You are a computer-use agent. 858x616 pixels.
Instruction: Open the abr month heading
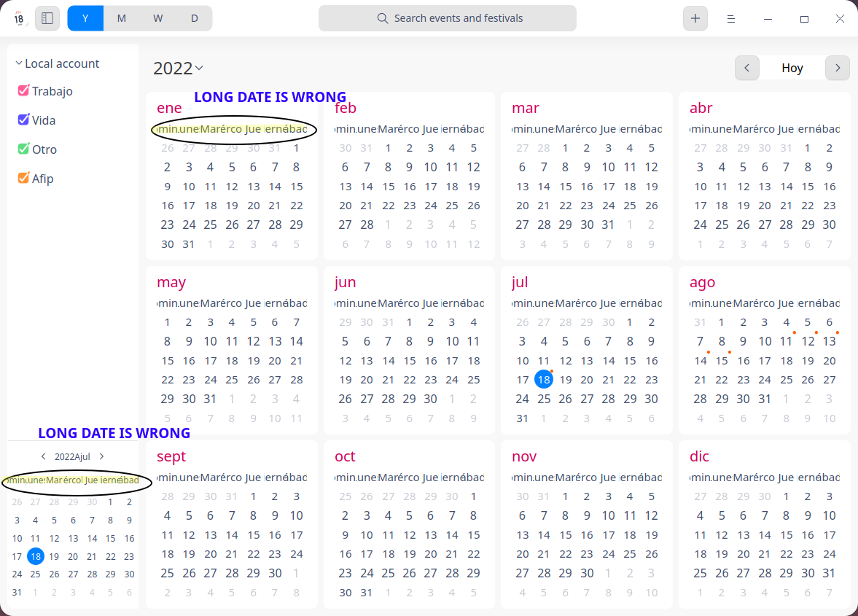click(x=701, y=108)
